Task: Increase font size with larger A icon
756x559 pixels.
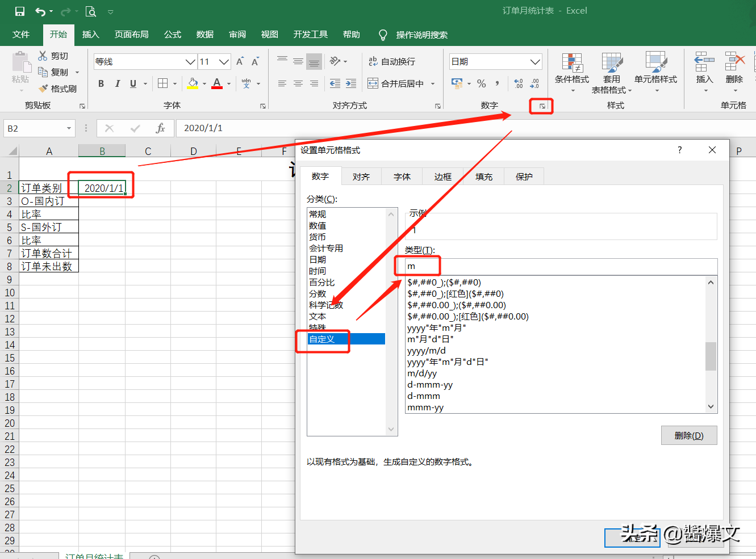Action: (240, 61)
